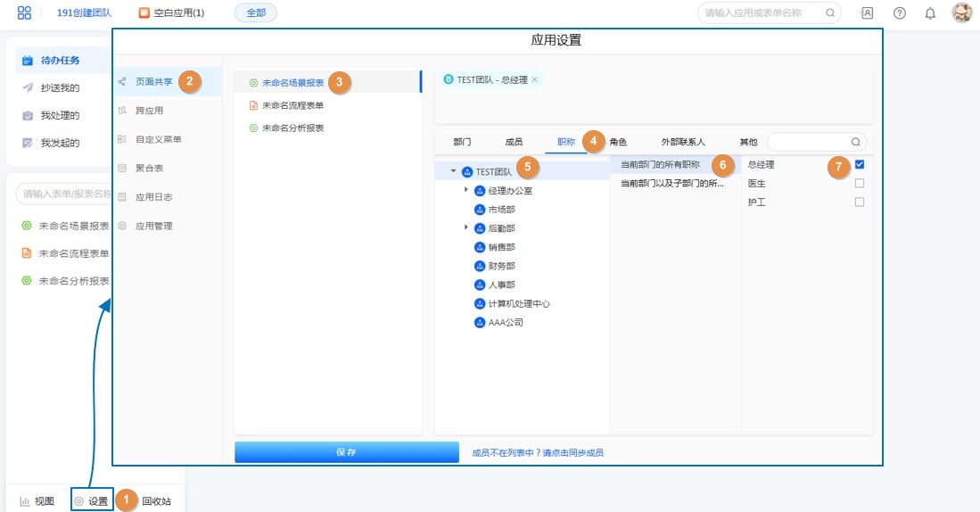Uncheck the 总经理 checkbox
Screen dimensions: 980x512
tap(860, 164)
